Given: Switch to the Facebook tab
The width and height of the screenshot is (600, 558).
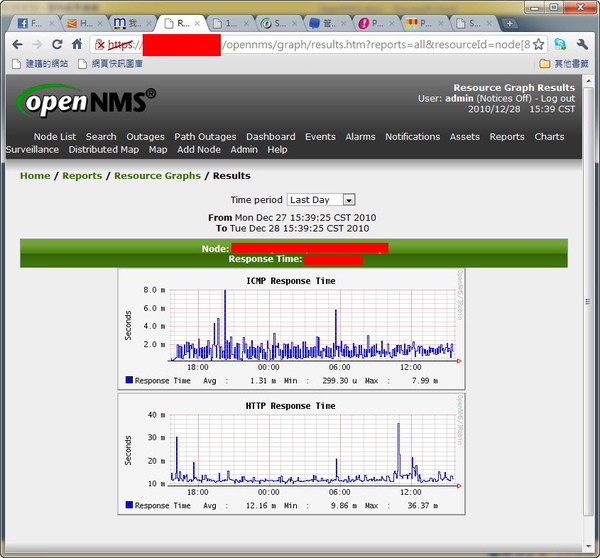Looking at the screenshot, I should (x=34, y=23).
